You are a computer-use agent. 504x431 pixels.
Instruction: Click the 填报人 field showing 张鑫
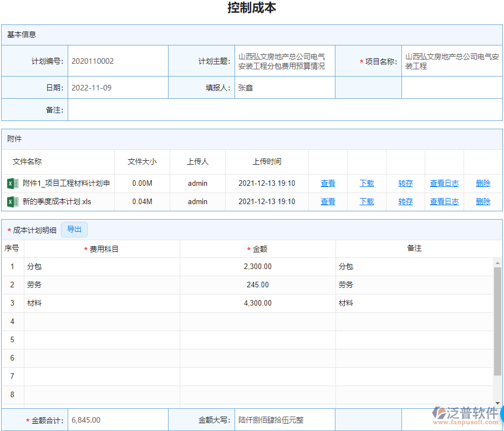[284, 87]
